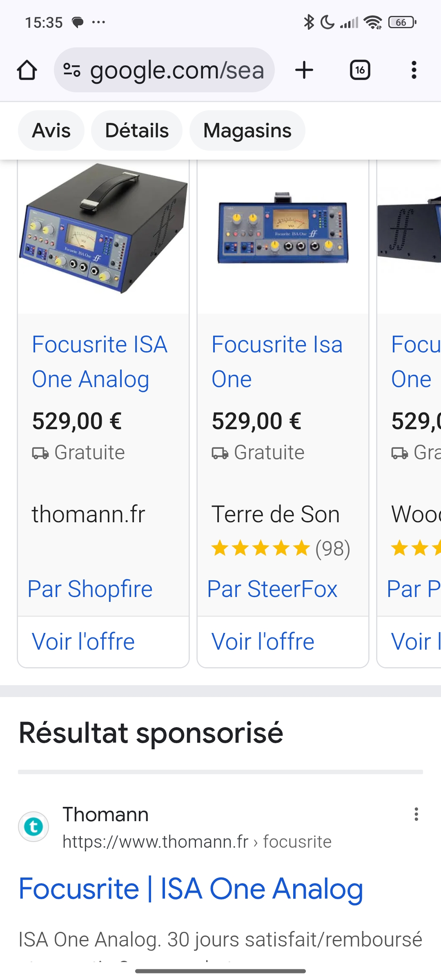Switch to the Magasins tab
The height and width of the screenshot is (980, 441).
pos(247,131)
